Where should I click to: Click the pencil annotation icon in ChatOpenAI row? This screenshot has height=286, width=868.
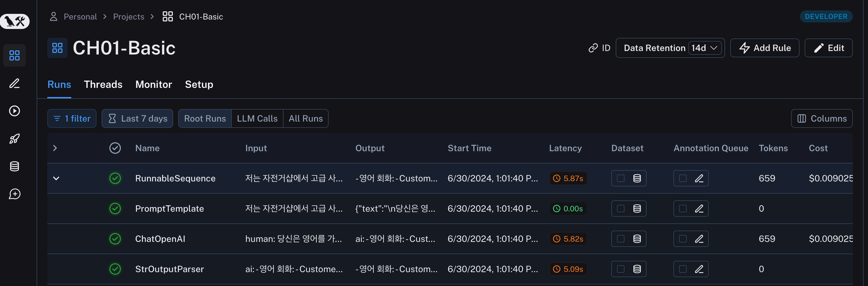(x=699, y=239)
